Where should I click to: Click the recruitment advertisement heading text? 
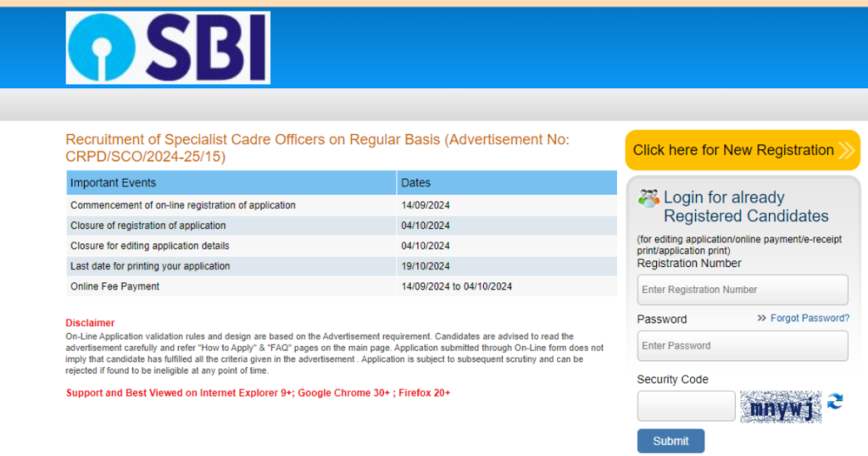(x=317, y=147)
